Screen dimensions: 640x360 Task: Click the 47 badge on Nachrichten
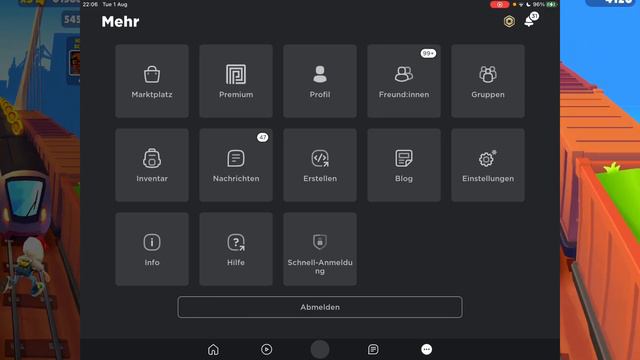[x=262, y=138]
